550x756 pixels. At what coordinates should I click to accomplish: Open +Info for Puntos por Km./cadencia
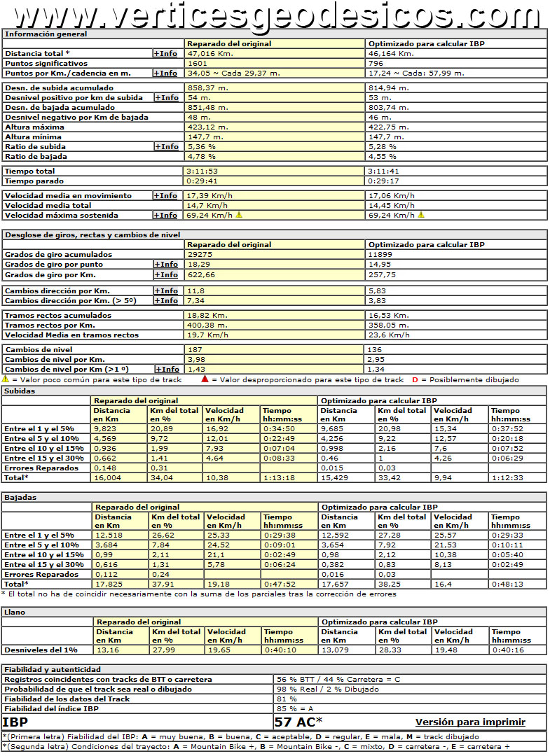click(165, 73)
